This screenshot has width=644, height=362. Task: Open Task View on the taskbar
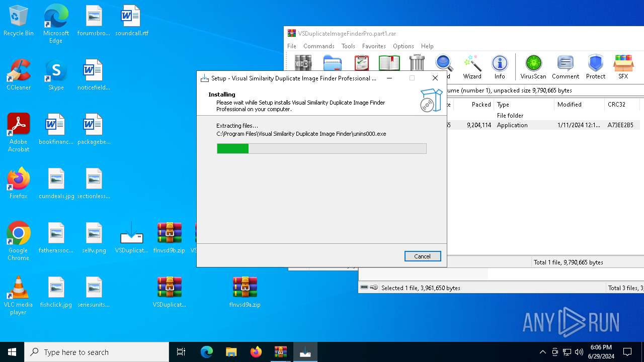click(x=181, y=352)
